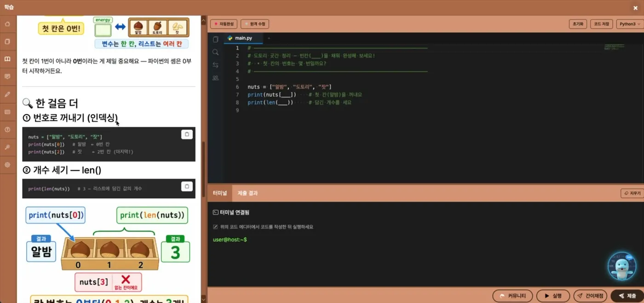Image resolution: width=644 pixels, height=303 pixels.
Task: Click the nuts[3] diagram label
Action: (x=94, y=282)
